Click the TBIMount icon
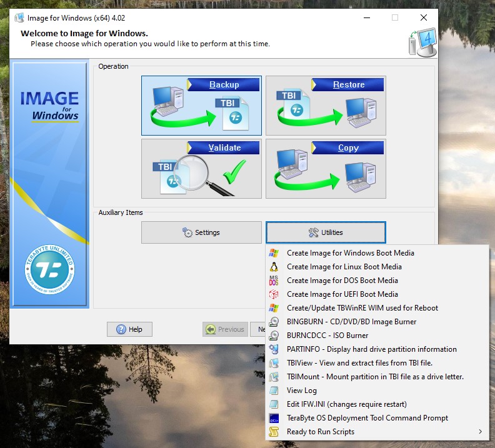Viewport: 495px width, 448px height. [x=274, y=377]
